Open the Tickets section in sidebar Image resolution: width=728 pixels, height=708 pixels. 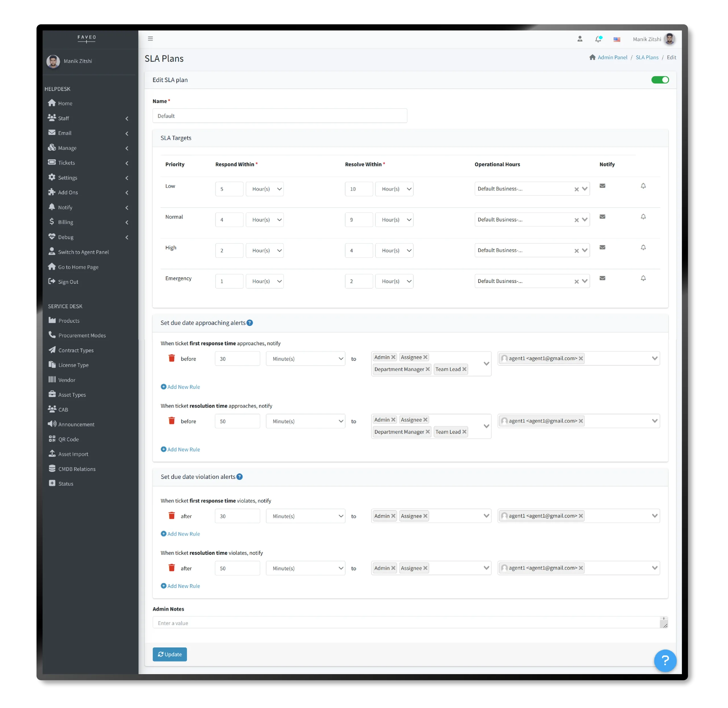tap(66, 162)
